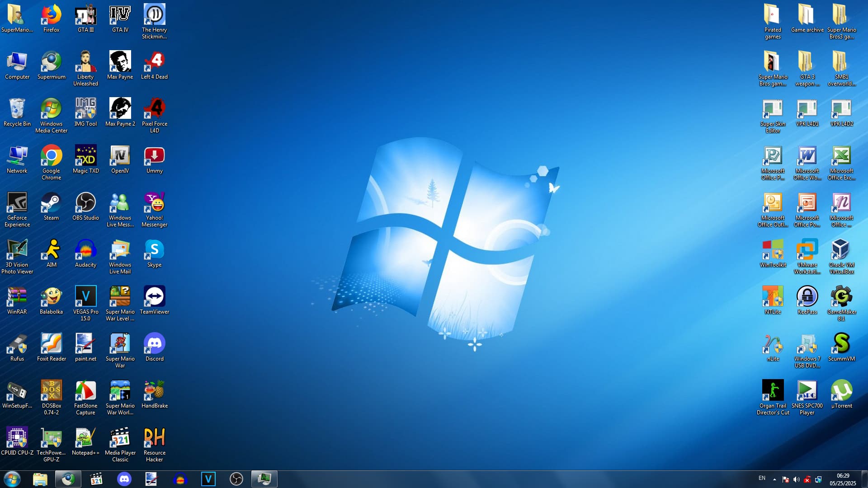The width and height of the screenshot is (868, 488).
Task: Select the TeamViewer desktop icon
Action: coord(154,300)
